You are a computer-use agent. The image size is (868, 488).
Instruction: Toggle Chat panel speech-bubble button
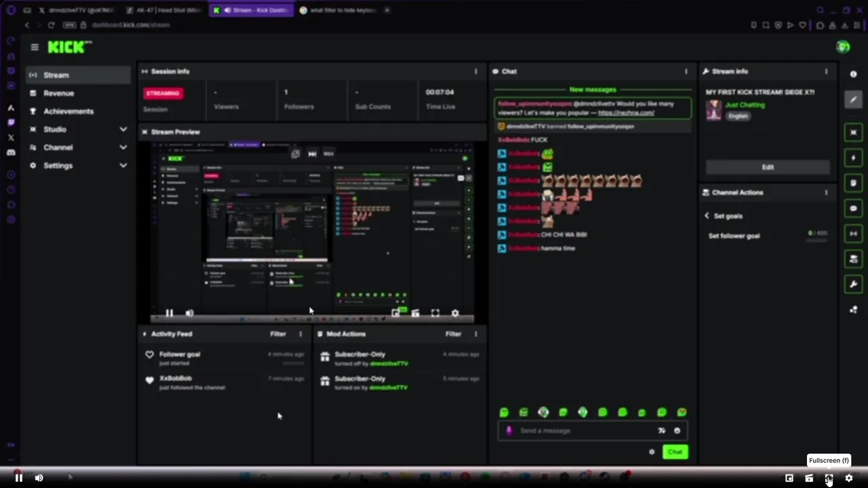pyautogui.click(x=854, y=209)
